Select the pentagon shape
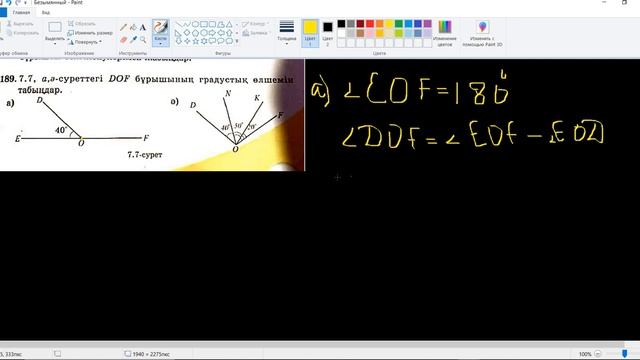 click(x=196, y=33)
